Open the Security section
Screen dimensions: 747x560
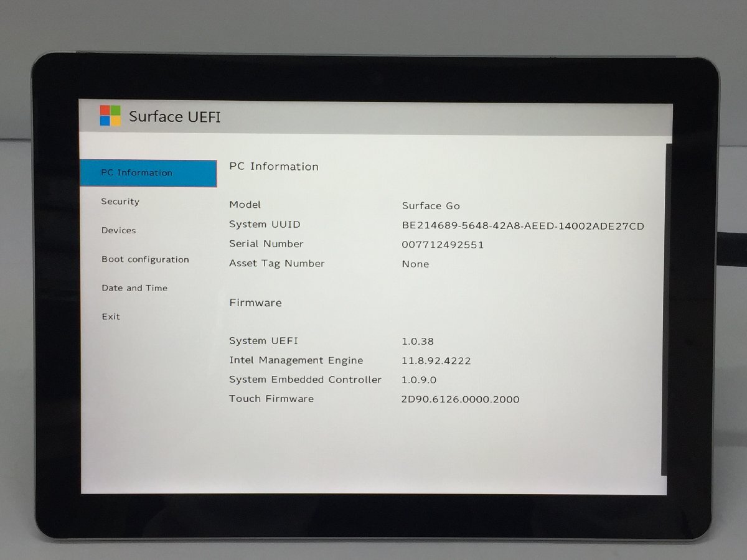click(120, 202)
